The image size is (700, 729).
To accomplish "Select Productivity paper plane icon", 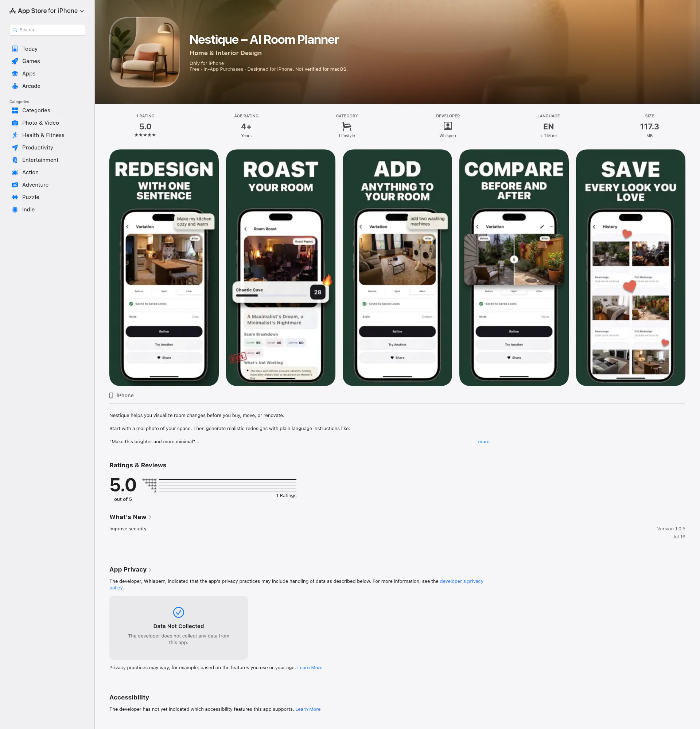I will coord(15,148).
